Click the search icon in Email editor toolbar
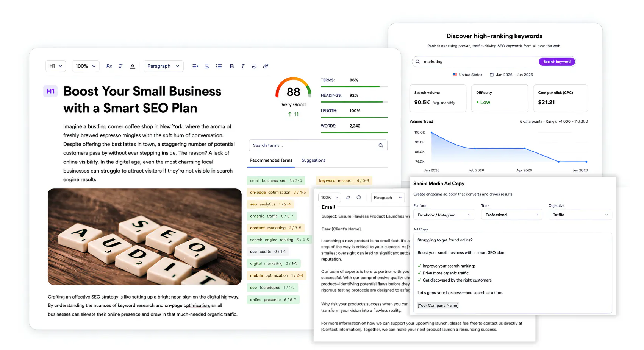 tap(359, 198)
